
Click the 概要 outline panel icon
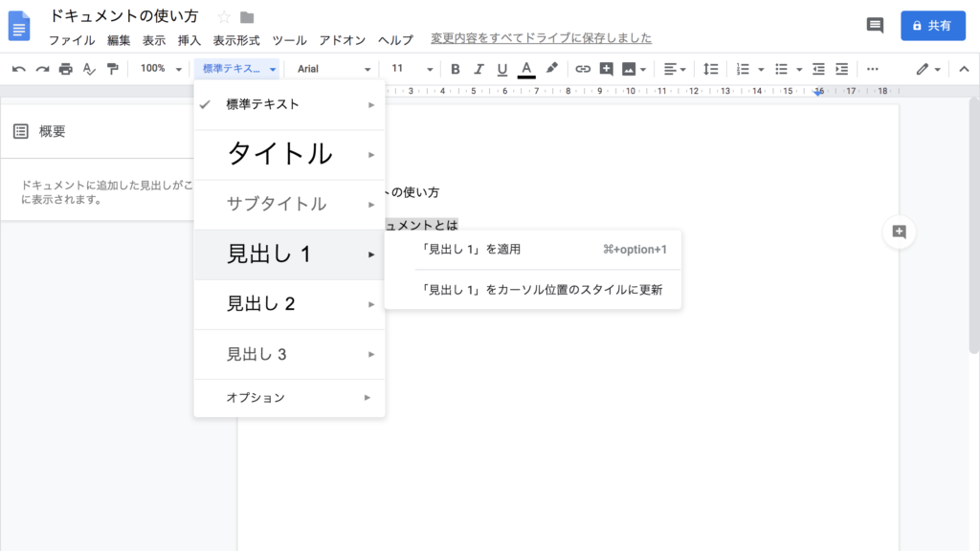21,131
